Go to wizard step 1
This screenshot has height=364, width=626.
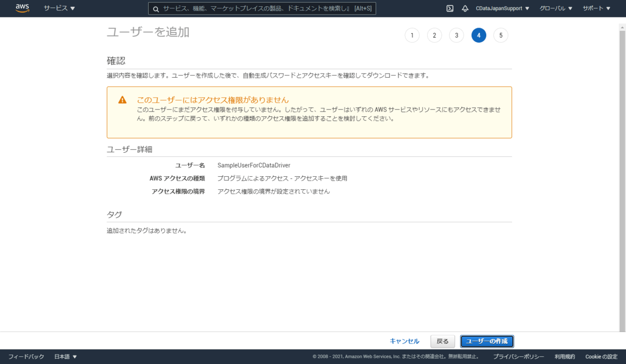pos(412,35)
